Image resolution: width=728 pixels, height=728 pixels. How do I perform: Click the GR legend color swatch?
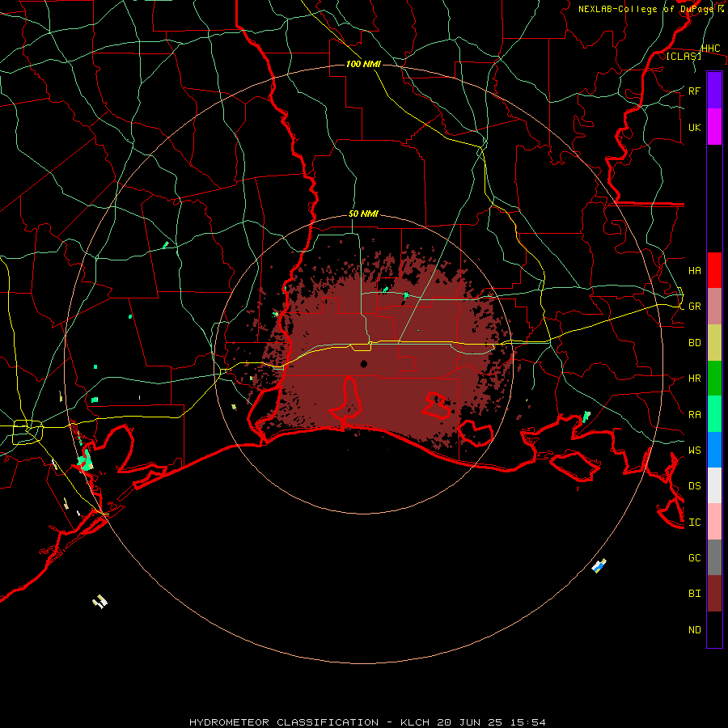pos(714,307)
